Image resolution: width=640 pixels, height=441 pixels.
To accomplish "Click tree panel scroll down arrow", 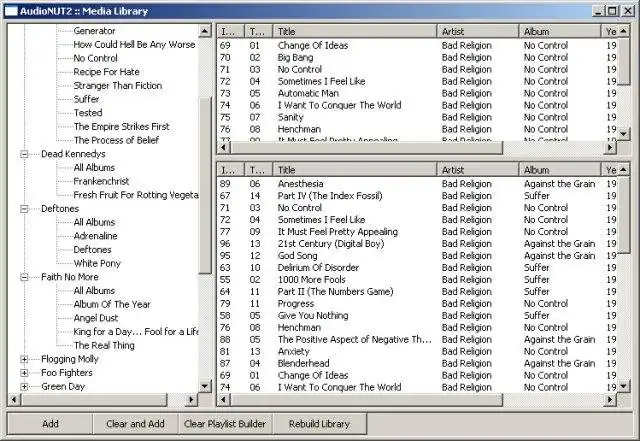I will 204,385.
